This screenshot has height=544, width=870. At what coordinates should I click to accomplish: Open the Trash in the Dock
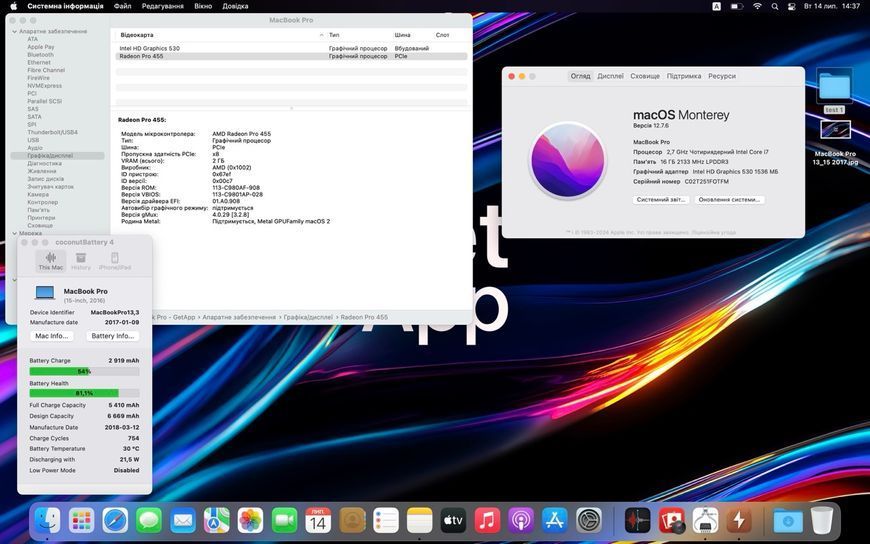point(822,521)
